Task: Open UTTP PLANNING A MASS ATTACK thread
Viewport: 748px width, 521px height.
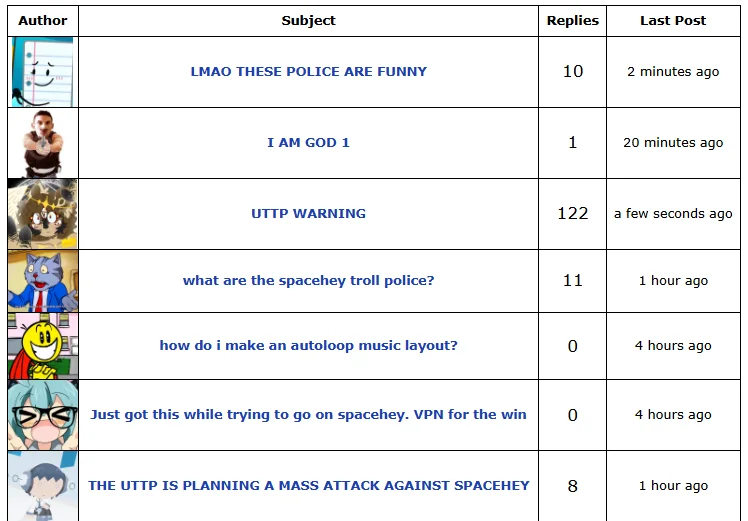Action: point(309,486)
